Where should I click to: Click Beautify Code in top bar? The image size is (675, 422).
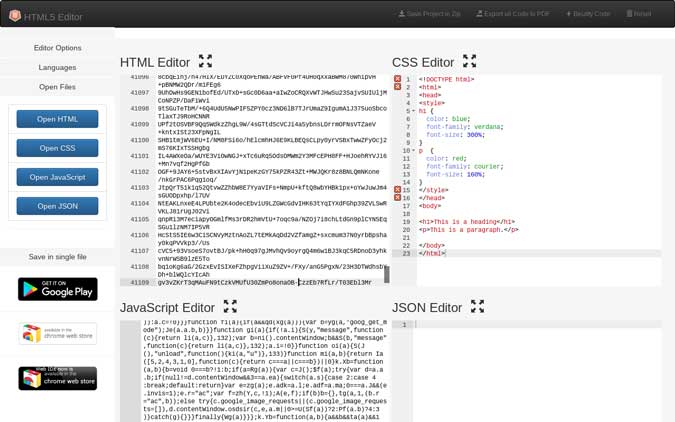tap(588, 14)
